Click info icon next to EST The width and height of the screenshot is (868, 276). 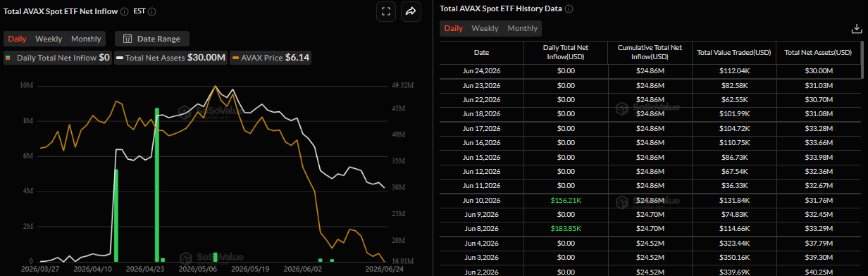(152, 11)
